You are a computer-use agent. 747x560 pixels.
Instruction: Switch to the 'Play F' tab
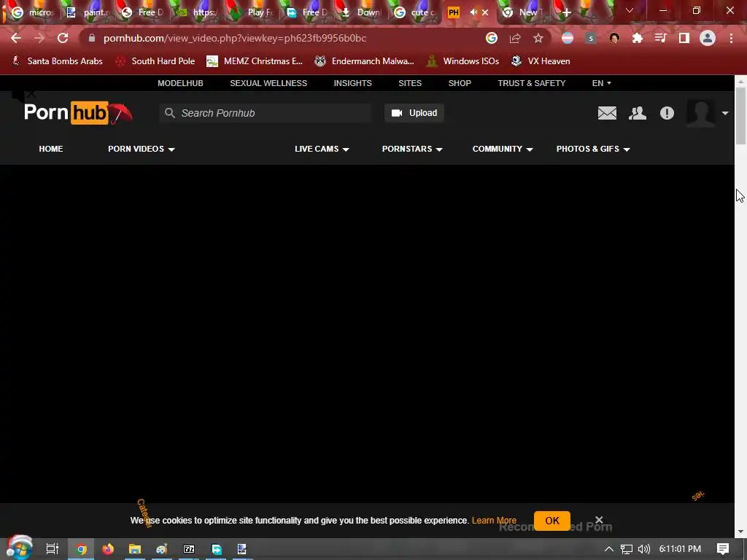pos(252,12)
